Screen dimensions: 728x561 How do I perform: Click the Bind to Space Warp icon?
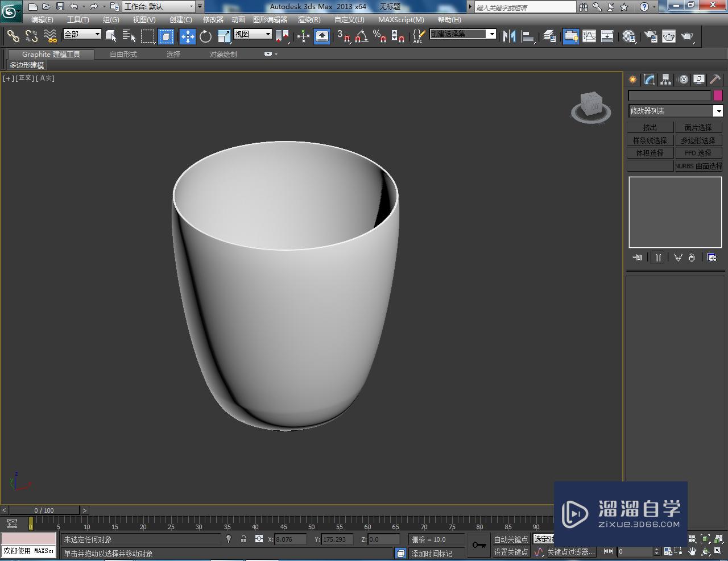(50, 36)
